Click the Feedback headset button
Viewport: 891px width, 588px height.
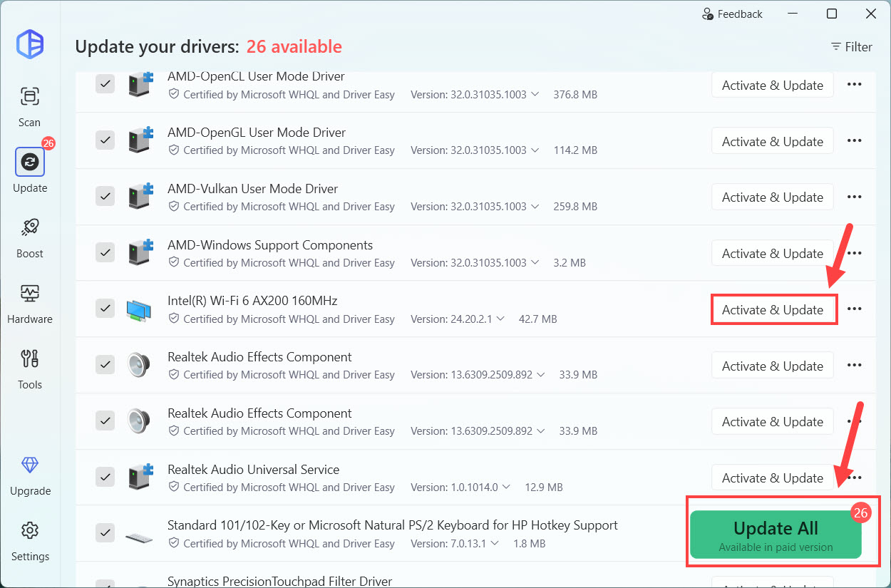coord(732,14)
